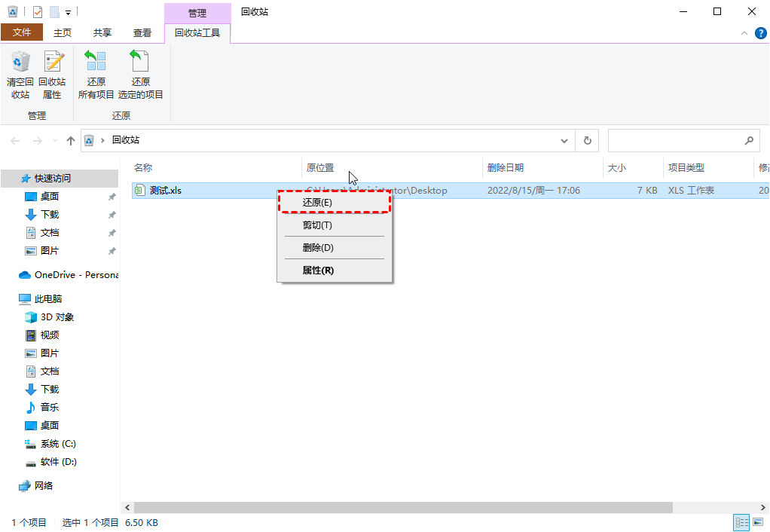Viewport: 770px width, 532px height.
Task: Click the scroll left arrow
Action: coord(127,507)
